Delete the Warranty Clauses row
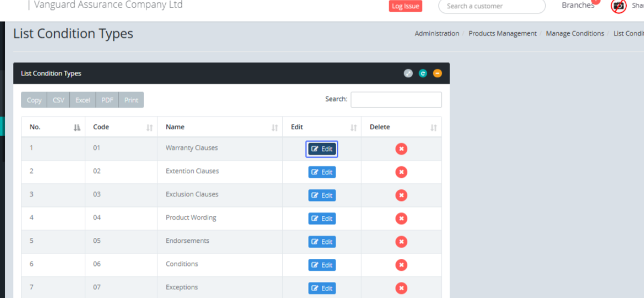Image resolution: width=644 pixels, height=298 pixels. pyautogui.click(x=401, y=149)
